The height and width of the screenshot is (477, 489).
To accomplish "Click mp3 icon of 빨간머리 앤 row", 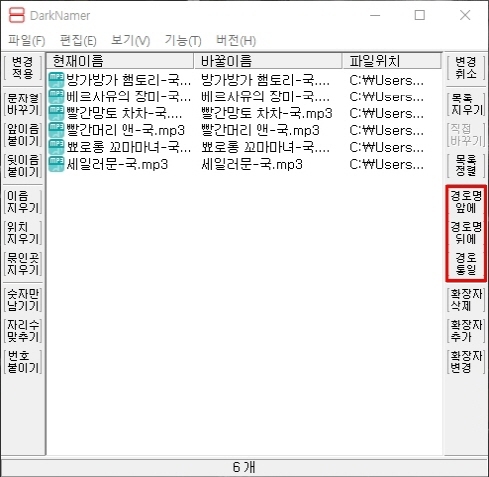I will pos(56,130).
